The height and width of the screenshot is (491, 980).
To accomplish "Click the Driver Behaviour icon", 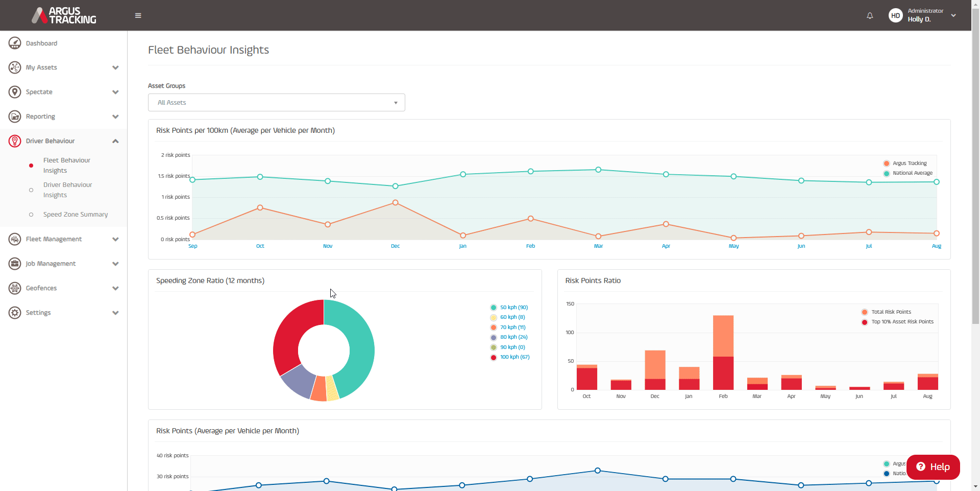I will click(x=15, y=141).
